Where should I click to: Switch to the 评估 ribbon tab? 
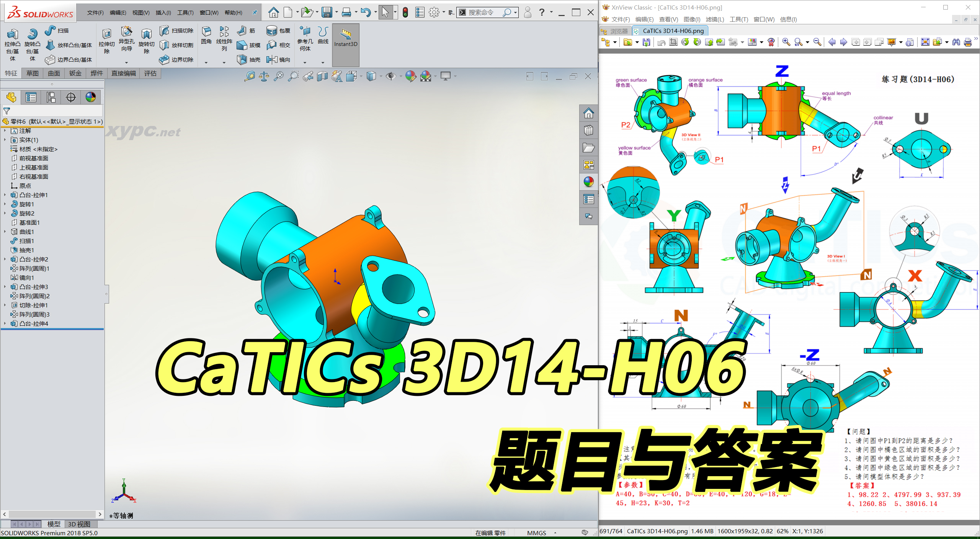tap(150, 73)
